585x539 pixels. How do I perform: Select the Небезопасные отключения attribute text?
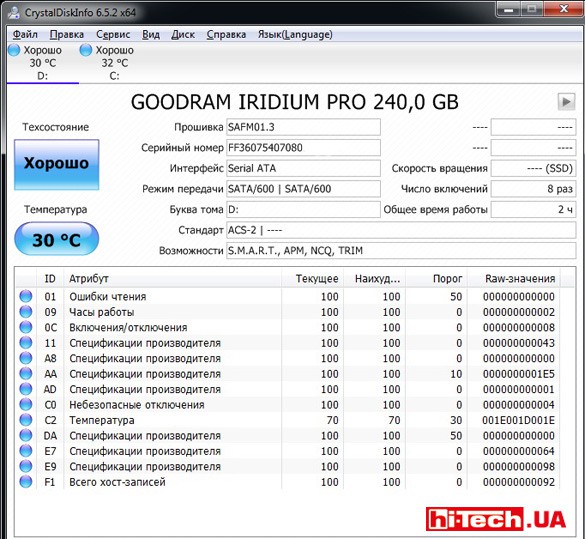point(137,405)
